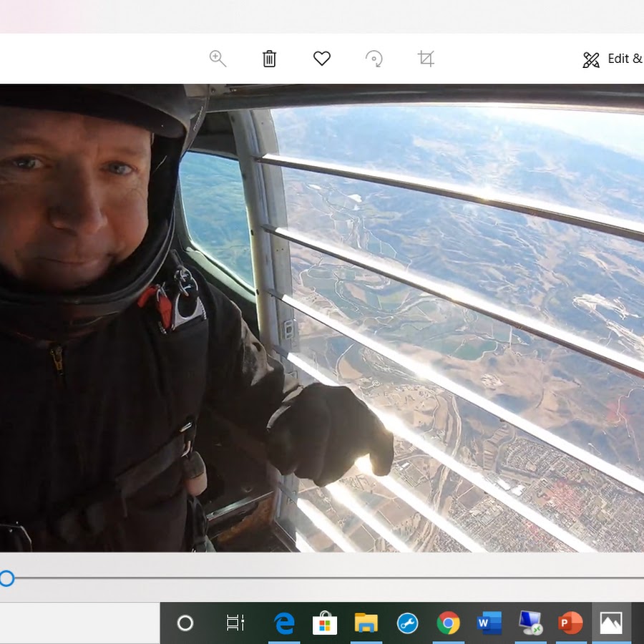
Task: Click the video seek slider handle
Action: point(6,578)
